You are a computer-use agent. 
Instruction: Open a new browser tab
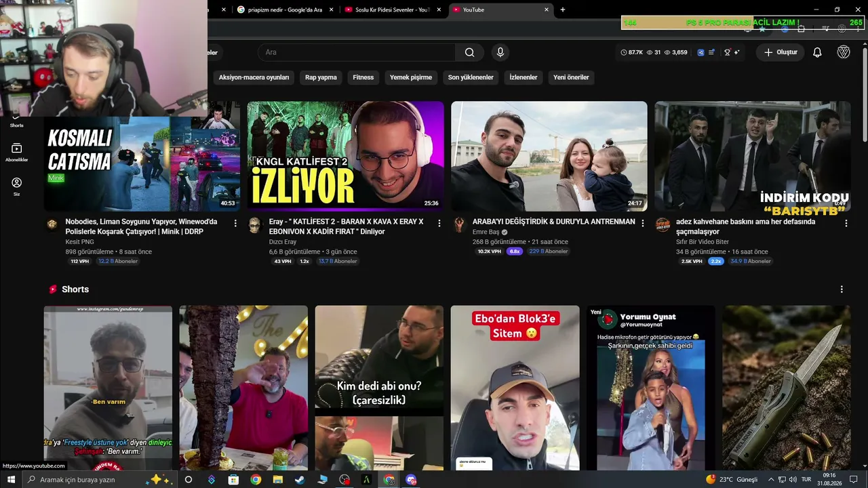pyautogui.click(x=563, y=9)
